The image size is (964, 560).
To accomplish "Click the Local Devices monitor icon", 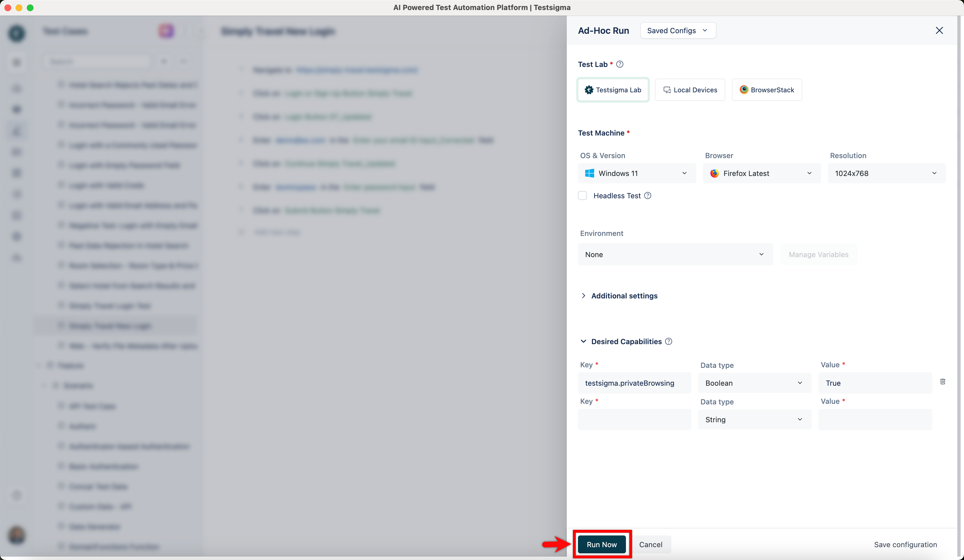I will pos(667,90).
